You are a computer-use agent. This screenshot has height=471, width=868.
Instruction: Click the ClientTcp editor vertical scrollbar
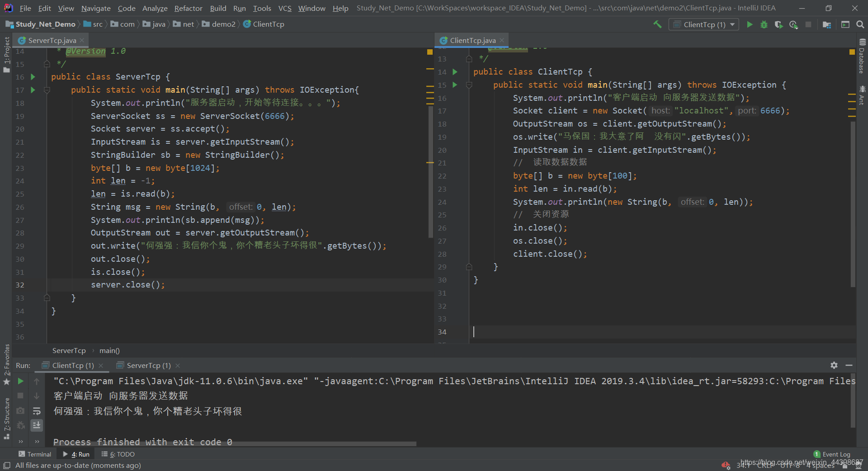853,203
